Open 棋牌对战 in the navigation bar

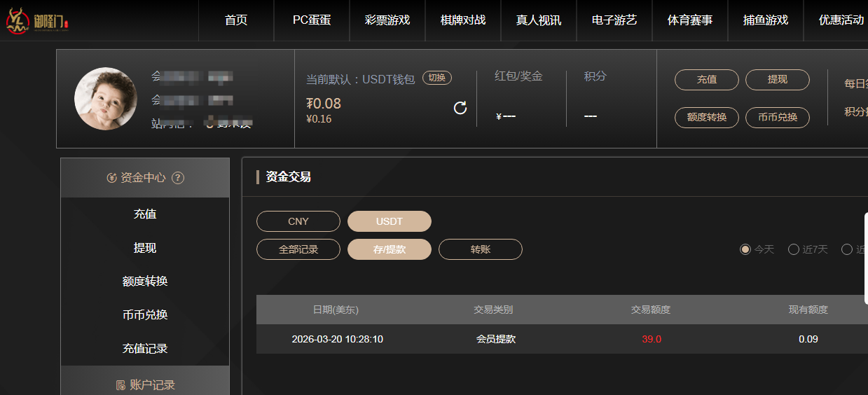463,20
